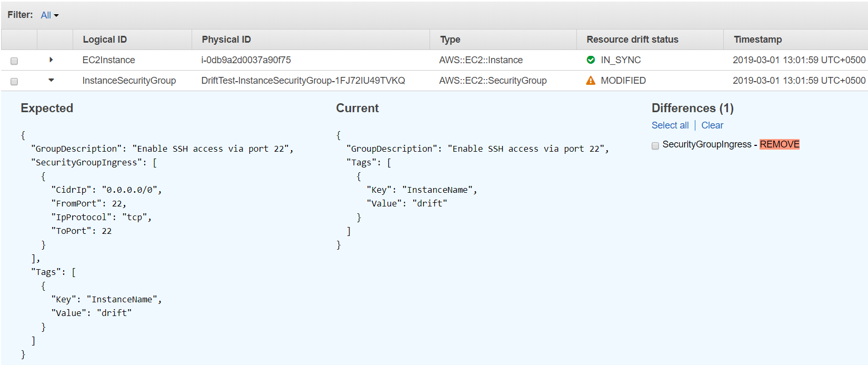868x365 pixels.
Task: Check the SecurityGroupIngress difference checkbox
Action: [x=655, y=146]
